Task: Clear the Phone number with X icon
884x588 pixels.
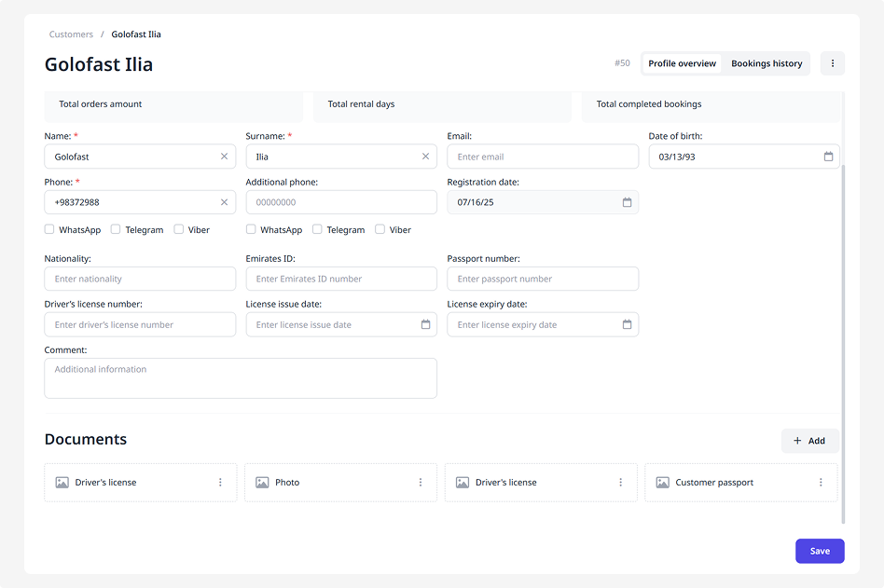Action: pyautogui.click(x=224, y=202)
